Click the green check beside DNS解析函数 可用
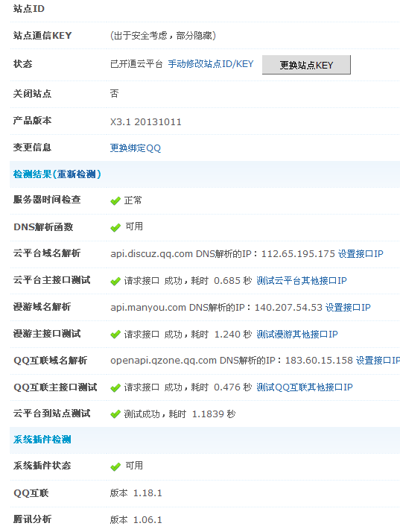400x532 pixels. click(x=115, y=227)
